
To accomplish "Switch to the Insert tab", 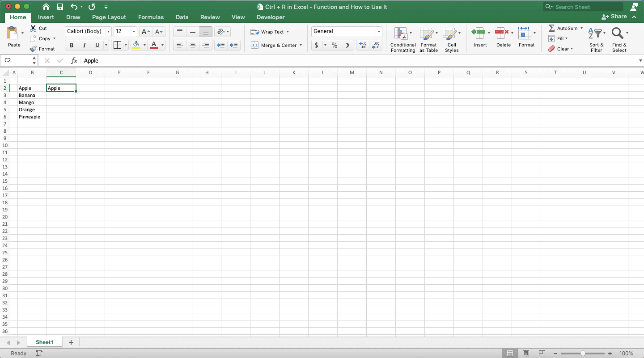I will [46, 17].
